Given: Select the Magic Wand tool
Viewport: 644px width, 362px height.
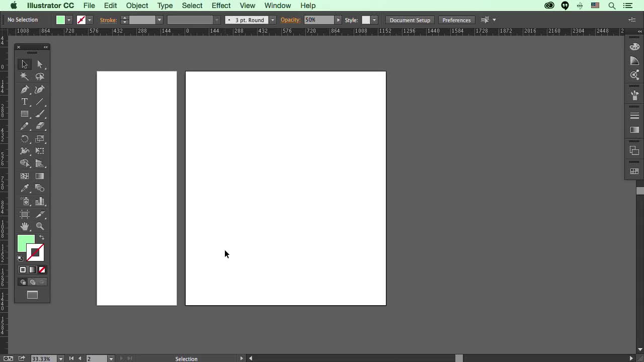Looking at the screenshot, I should 25,76.
